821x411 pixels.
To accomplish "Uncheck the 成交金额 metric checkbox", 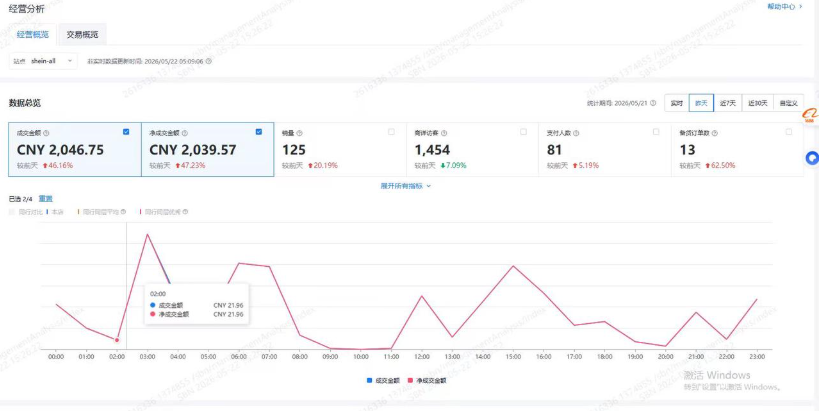I will click(x=126, y=132).
